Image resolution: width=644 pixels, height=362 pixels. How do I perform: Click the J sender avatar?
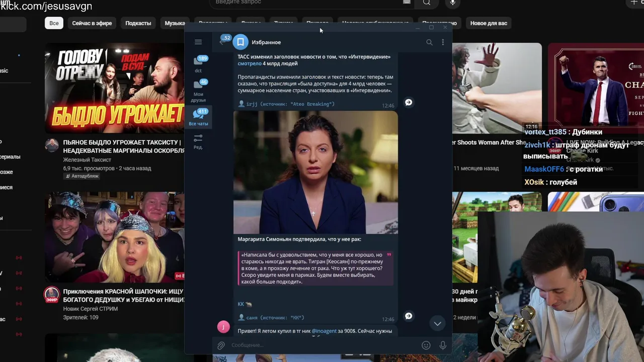223,327
